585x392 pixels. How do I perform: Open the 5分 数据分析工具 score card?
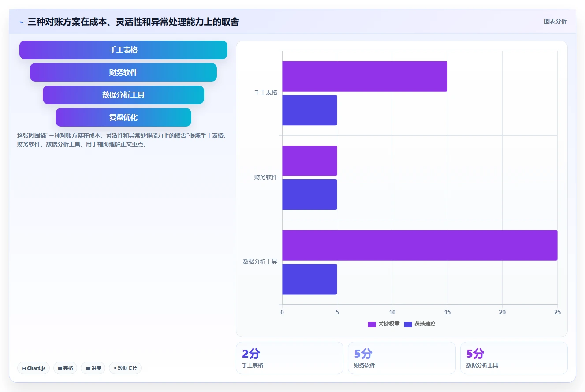pyautogui.click(x=514, y=358)
